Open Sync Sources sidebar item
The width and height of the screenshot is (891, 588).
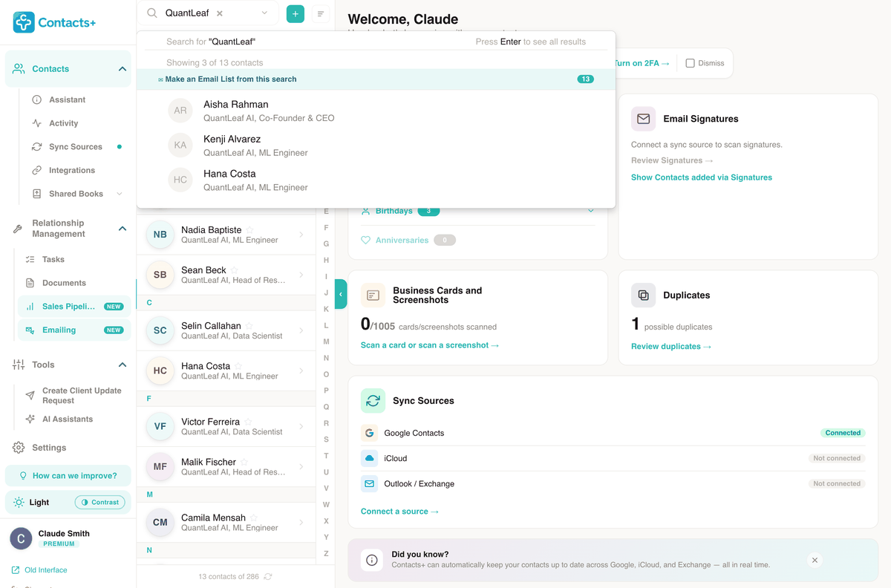click(76, 147)
